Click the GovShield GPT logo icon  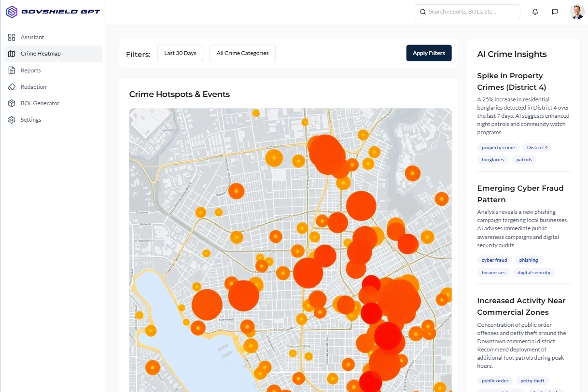pyautogui.click(x=12, y=12)
